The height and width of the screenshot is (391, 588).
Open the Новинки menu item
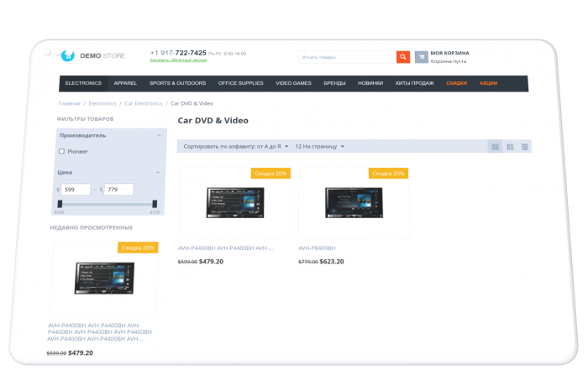[x=370, y=83]
